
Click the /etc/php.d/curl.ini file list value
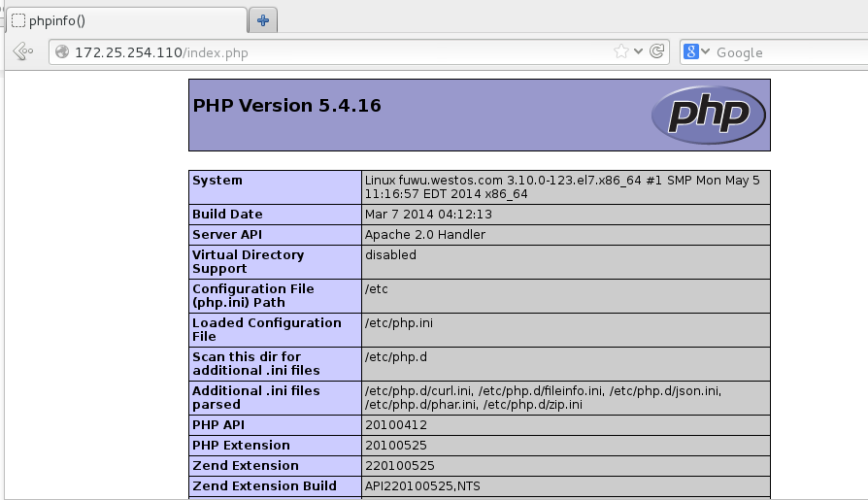click(x=543, y=397)
